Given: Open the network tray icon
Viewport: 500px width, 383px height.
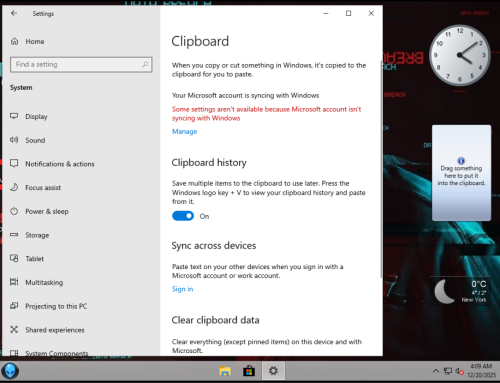Looking at the screenshot, I should pos(448,371).
